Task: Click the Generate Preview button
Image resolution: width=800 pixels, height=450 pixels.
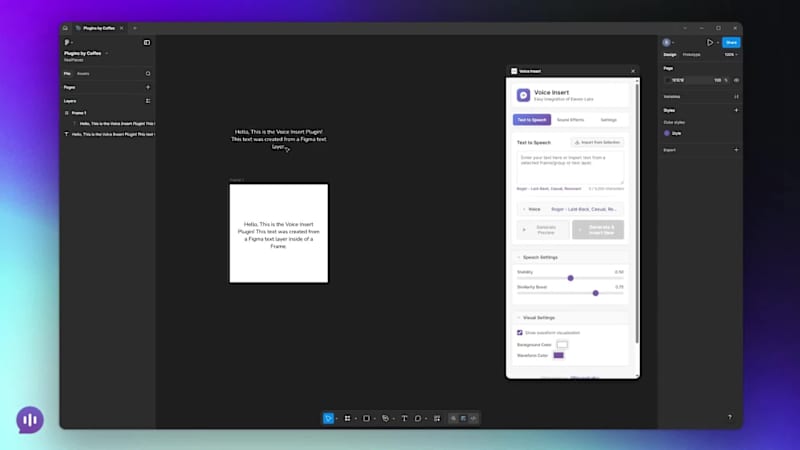Action: (x=543, y=230)
